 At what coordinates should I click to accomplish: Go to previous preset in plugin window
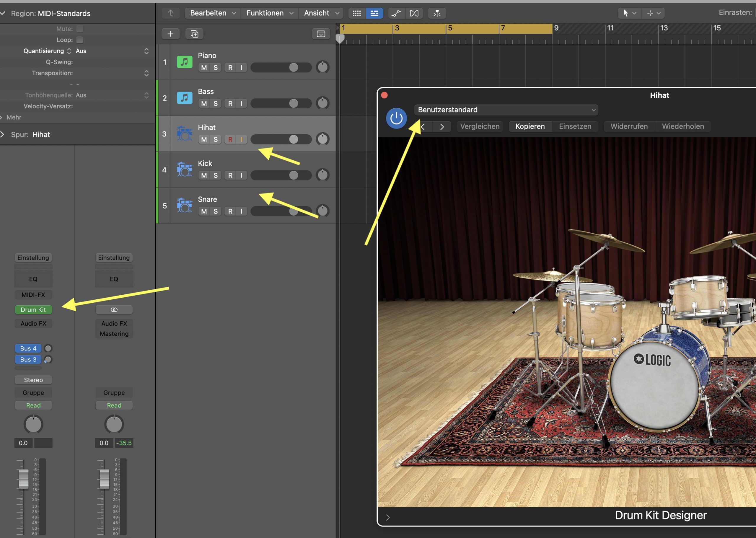click(423, 127)
